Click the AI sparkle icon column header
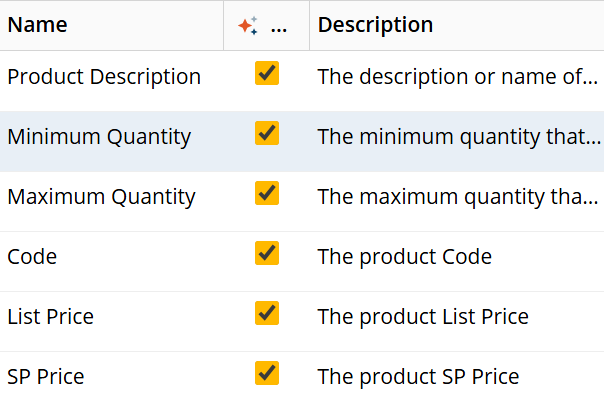Image resolution: width=604 pixels, height=394 pixels. pos(248,25)
